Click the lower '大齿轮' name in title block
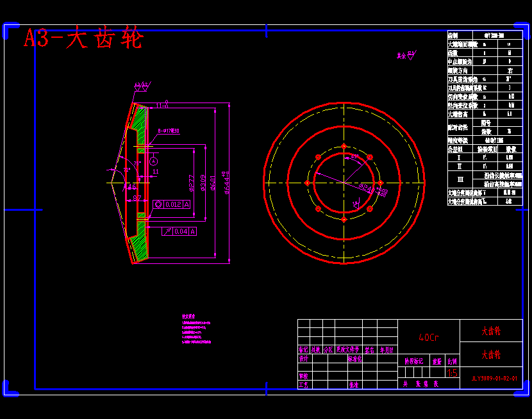532x419 pixels. (491, 354)
